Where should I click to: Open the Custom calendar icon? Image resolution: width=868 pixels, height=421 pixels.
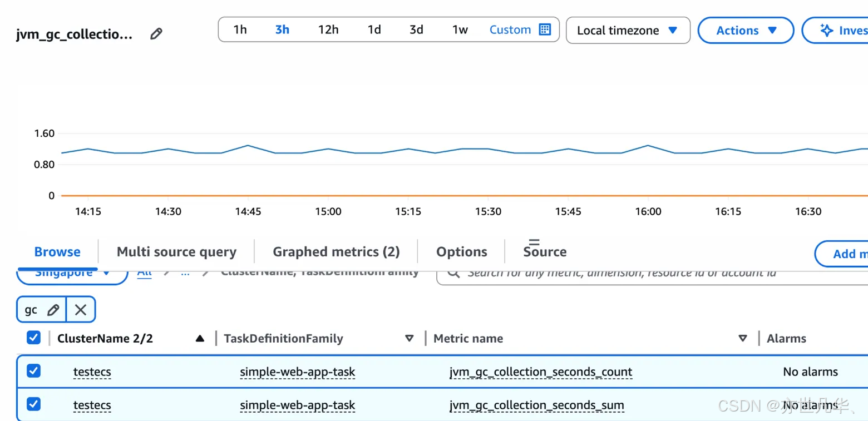coord(545,29)
